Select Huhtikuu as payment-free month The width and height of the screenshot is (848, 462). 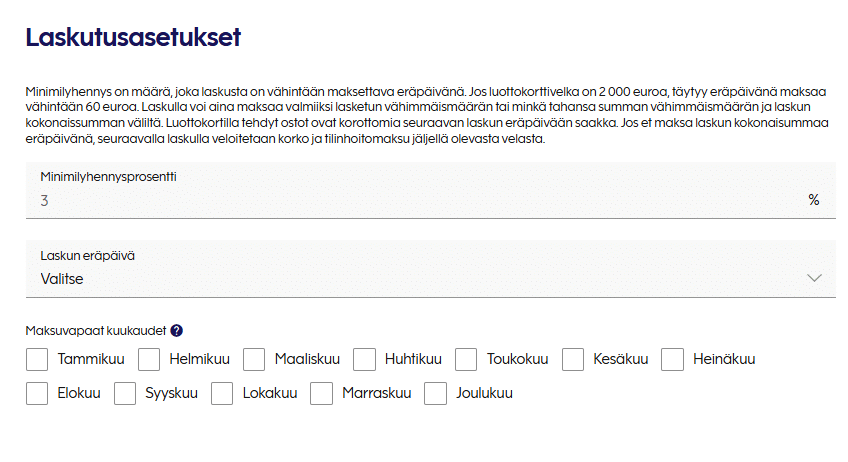point(365,359)
